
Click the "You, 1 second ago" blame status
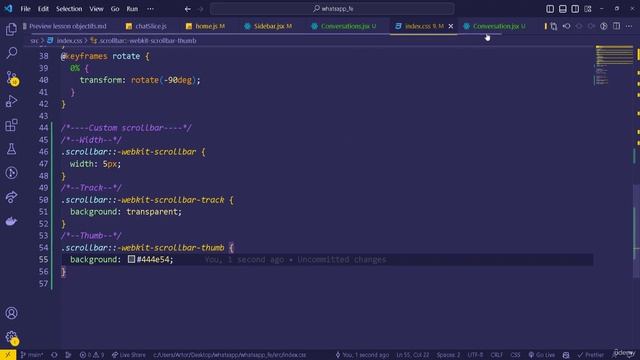pos(362,355)
